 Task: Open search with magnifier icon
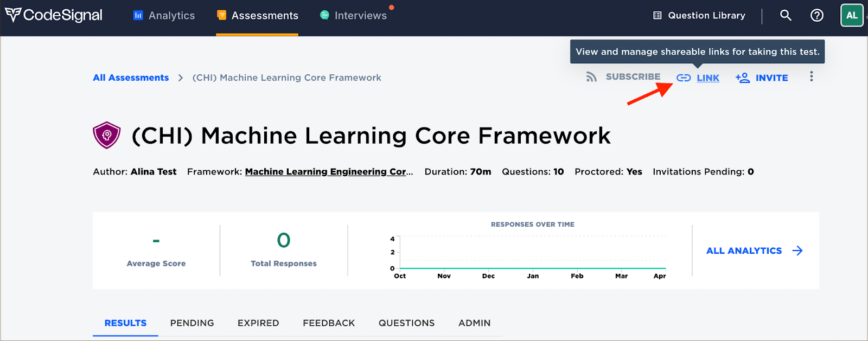786,15
